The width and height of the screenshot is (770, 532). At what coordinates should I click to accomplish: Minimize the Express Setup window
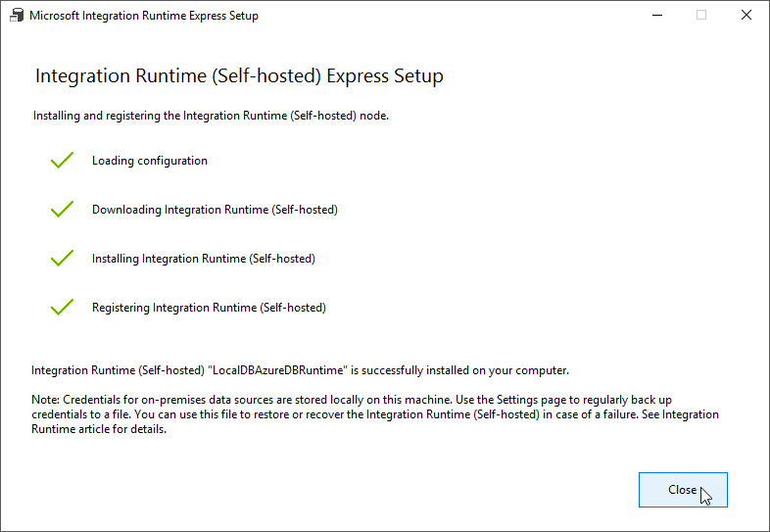pos(655,16)
